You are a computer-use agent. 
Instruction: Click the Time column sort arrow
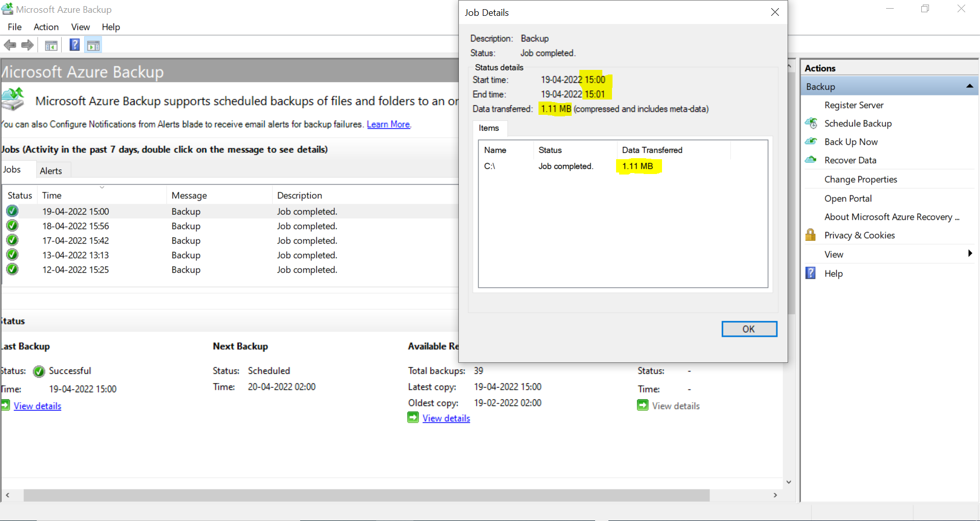click(x=102, y=187)
